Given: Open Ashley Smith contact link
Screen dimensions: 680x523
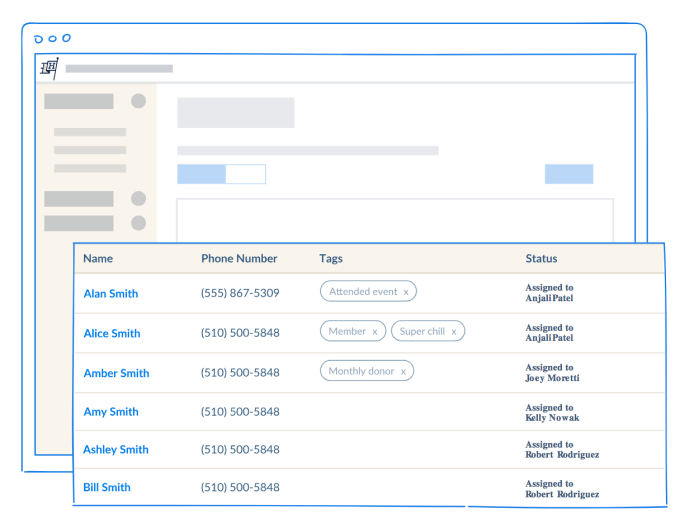Looking at the screenshot, I should (x=116, y=449).
